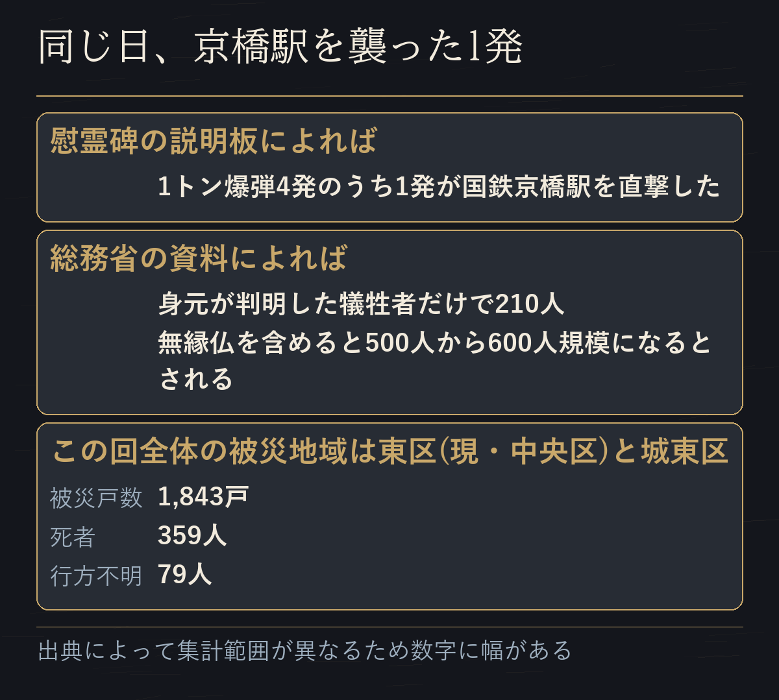Screen dimensions: 779x700
Task: Click the label 被災戸数
Action: (96, 498)
